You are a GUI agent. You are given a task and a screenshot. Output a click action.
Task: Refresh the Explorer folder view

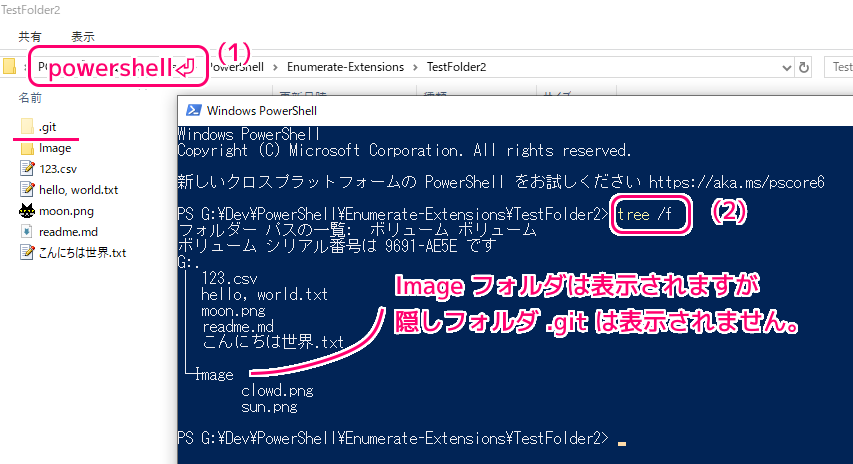click(x=804, y=67)
